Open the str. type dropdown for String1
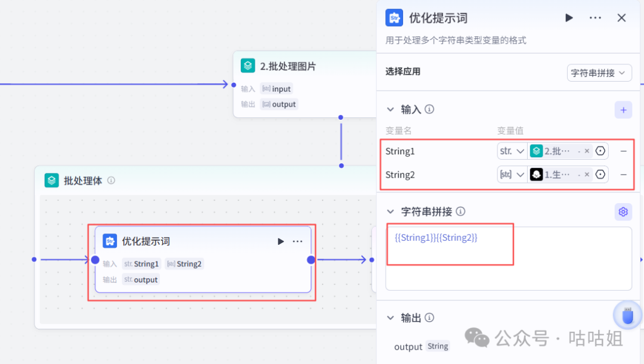Image resolution: width=644 pixels, height=364 pixels. click(512, 151)
